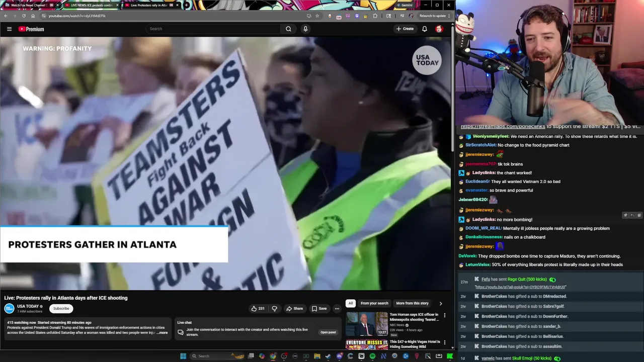Expand the video description with ...more
This screenshot has height=362, width=644.
162,333
